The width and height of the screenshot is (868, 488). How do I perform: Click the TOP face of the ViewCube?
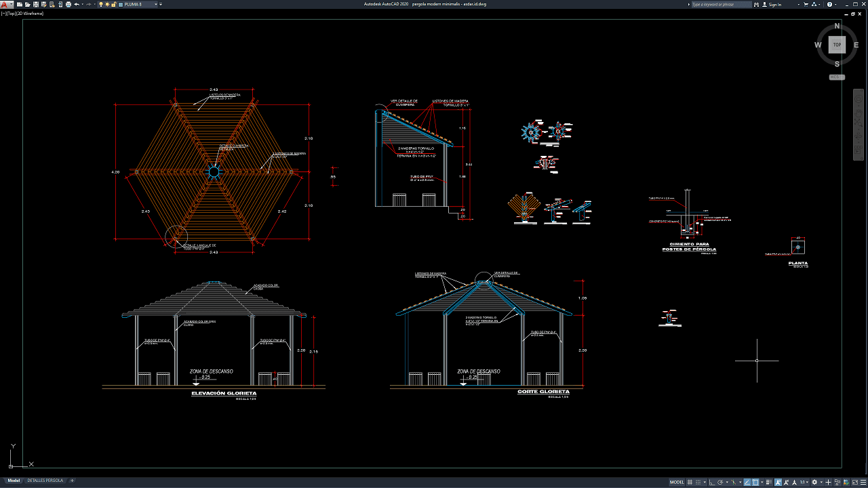coord(837,45)
